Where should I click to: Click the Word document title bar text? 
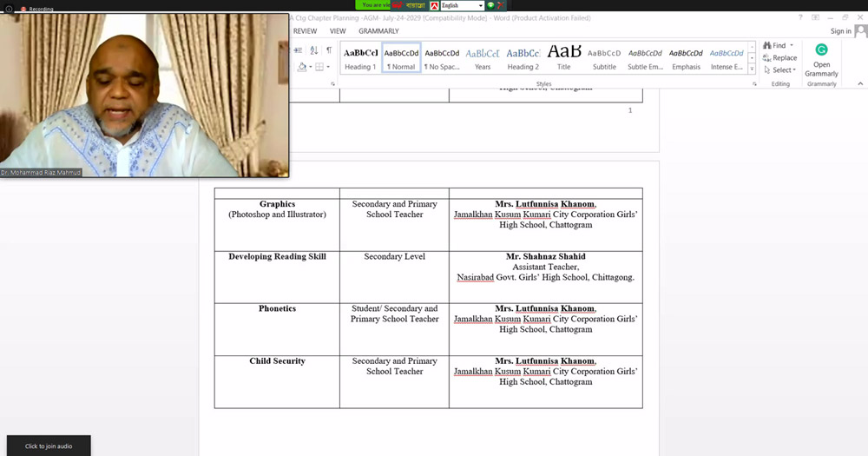coord(440,17)
